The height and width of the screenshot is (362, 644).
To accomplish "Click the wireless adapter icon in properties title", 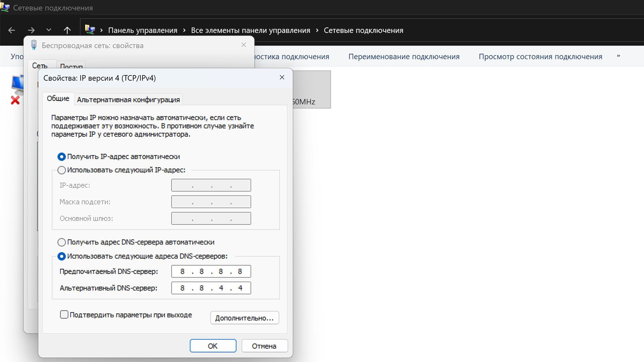I will (x=34, y=45).
